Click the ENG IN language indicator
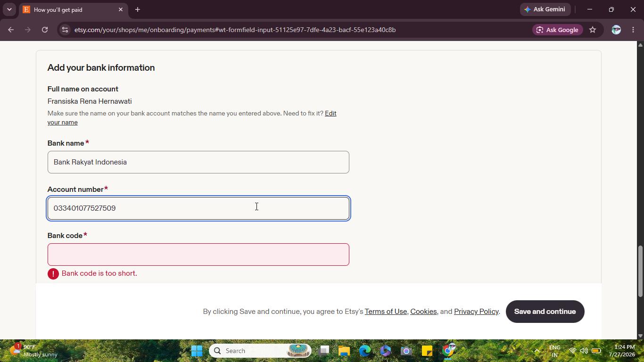The width and height of the screenshot is (644, 362). click(555, 351)
